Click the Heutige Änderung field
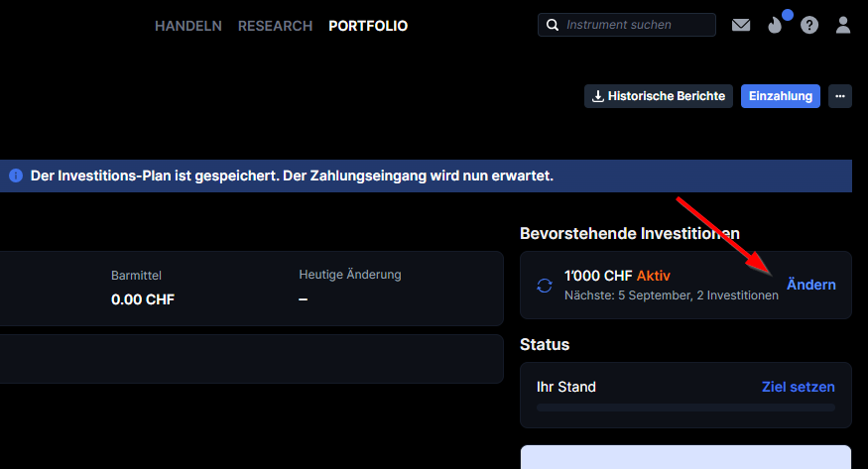The height and width of the screenshot is (469, 868). pyautogui.click(x=349, y=275)
